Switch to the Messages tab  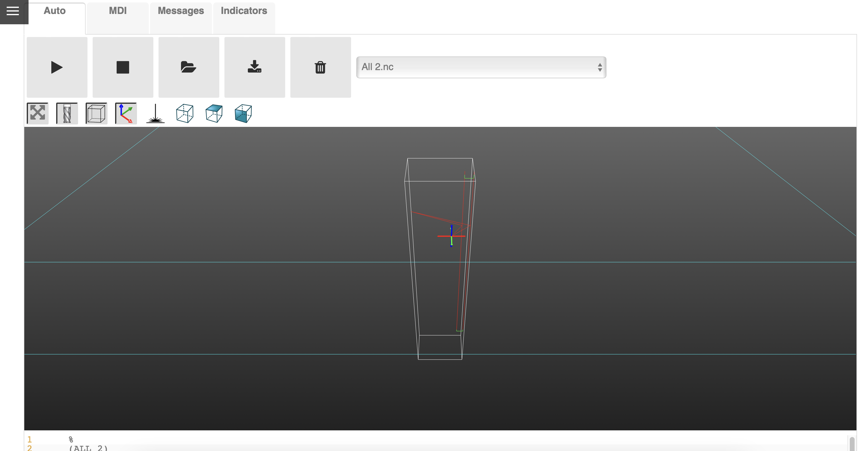[181, 11]
